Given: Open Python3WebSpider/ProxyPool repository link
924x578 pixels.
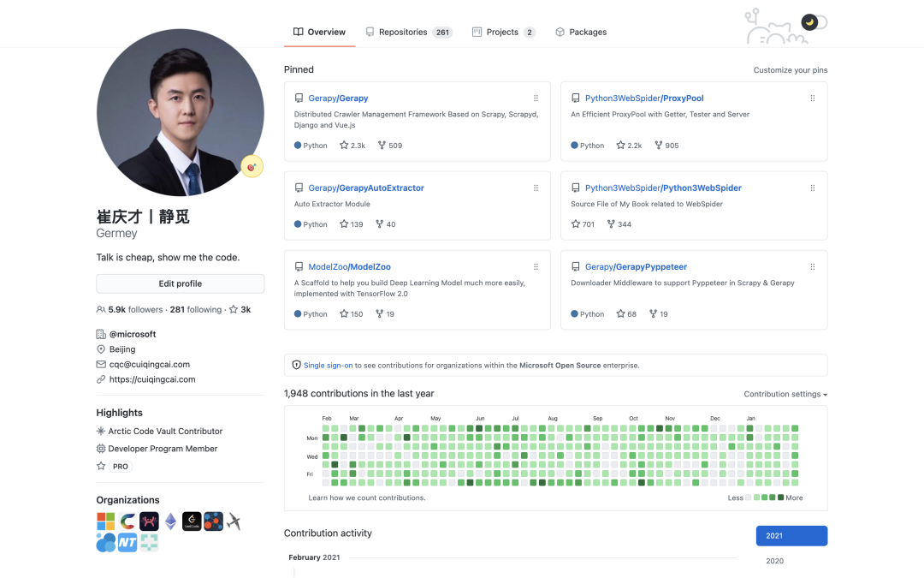Looking at the screenshot, I should coord(644,98).
